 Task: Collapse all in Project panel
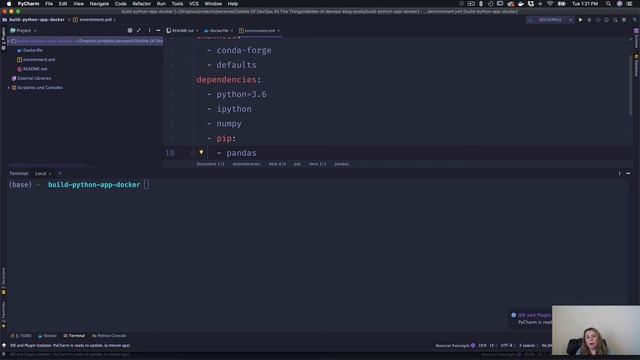click(139, 30)
